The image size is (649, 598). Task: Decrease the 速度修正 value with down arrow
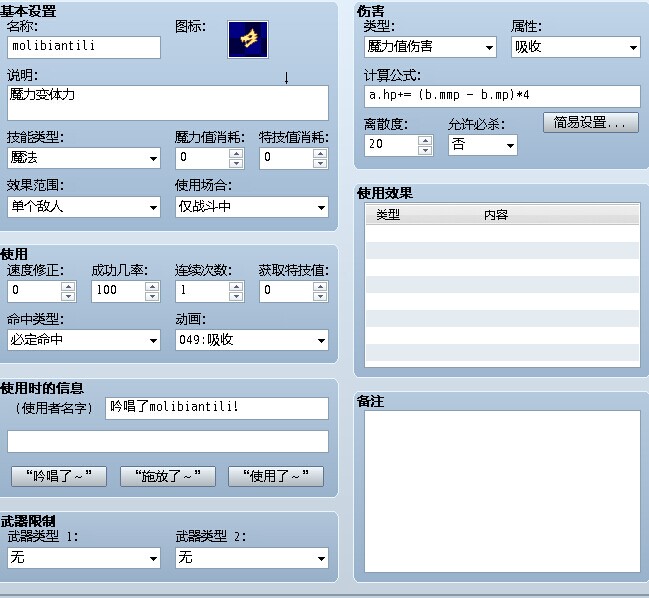68,296
